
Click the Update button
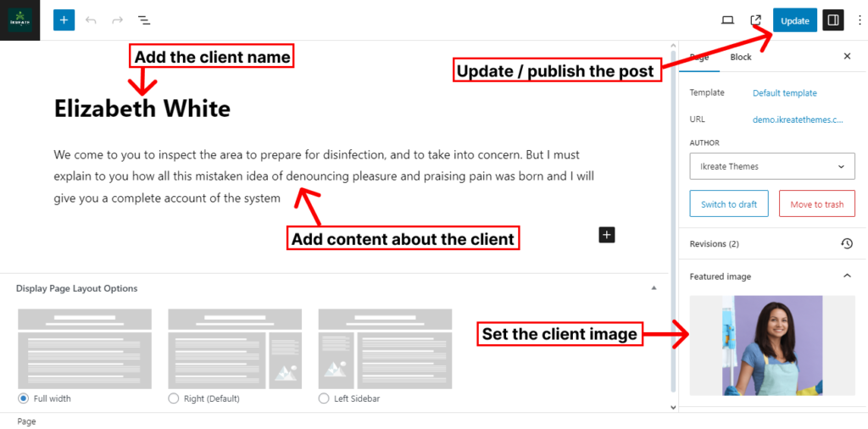(x=794, y=20)
